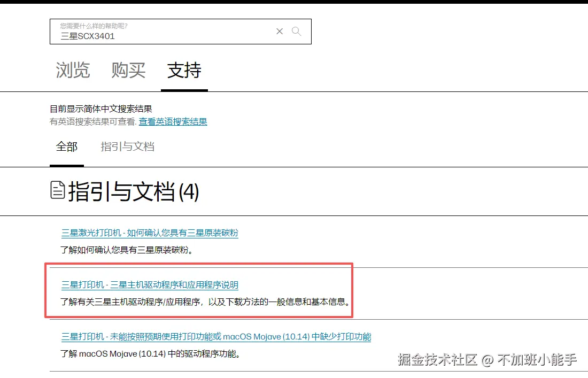
Task: Click the text 有英语搜索结果可查看.
Action: tap(92, 121)
